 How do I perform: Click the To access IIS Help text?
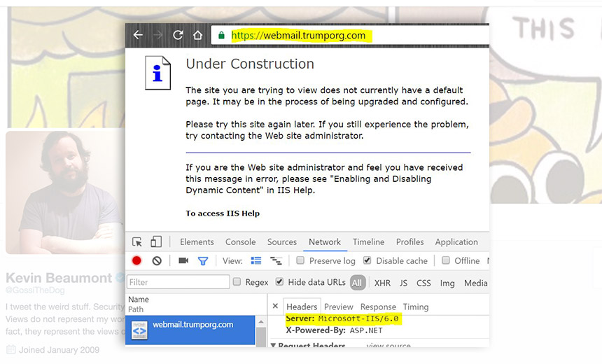(223, 213)
